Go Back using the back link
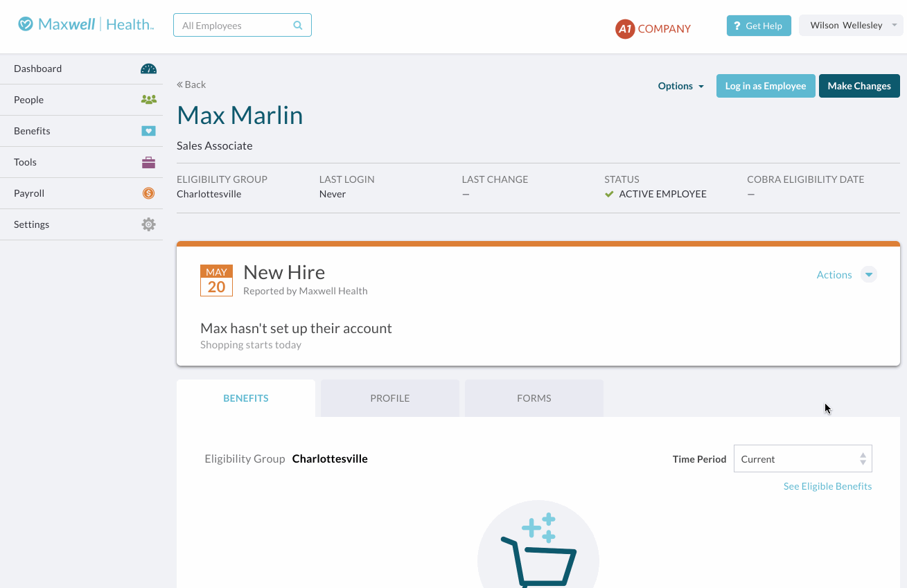This screenshot has width=907, height=588. (x=191, y=84)
